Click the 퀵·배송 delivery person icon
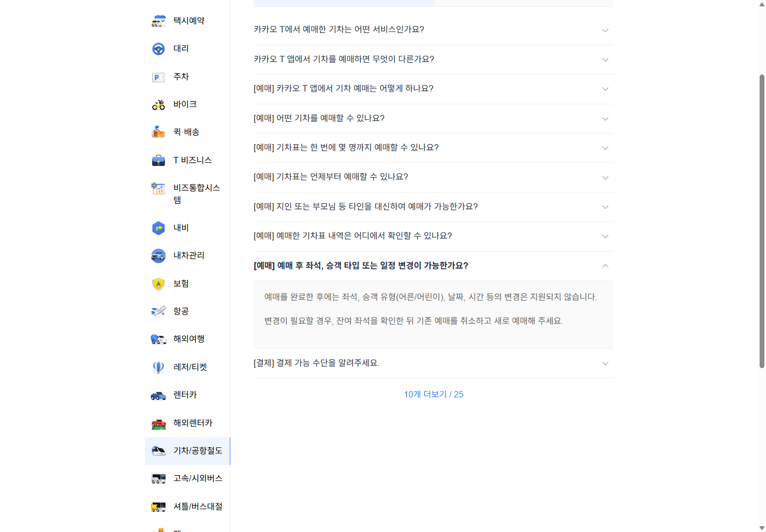Image resolution: width=766 pixels, height=532 pixels. (159, 132)
